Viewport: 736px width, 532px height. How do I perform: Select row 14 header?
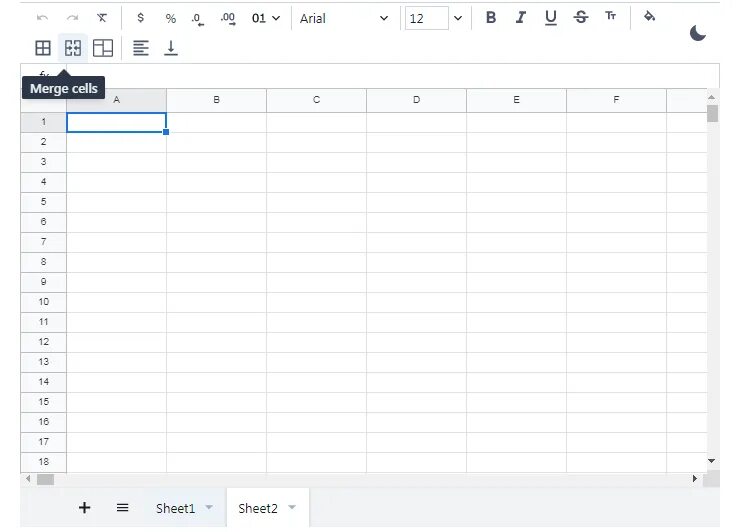pyautogui.click(x=44, y=382)
